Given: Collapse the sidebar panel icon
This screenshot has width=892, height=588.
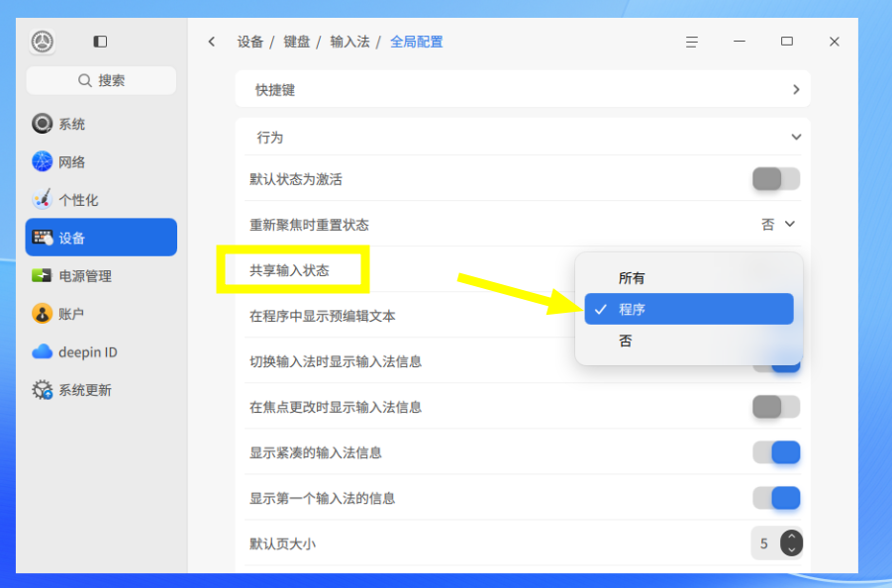Looking at the screenshot, I should pos(100,42).
